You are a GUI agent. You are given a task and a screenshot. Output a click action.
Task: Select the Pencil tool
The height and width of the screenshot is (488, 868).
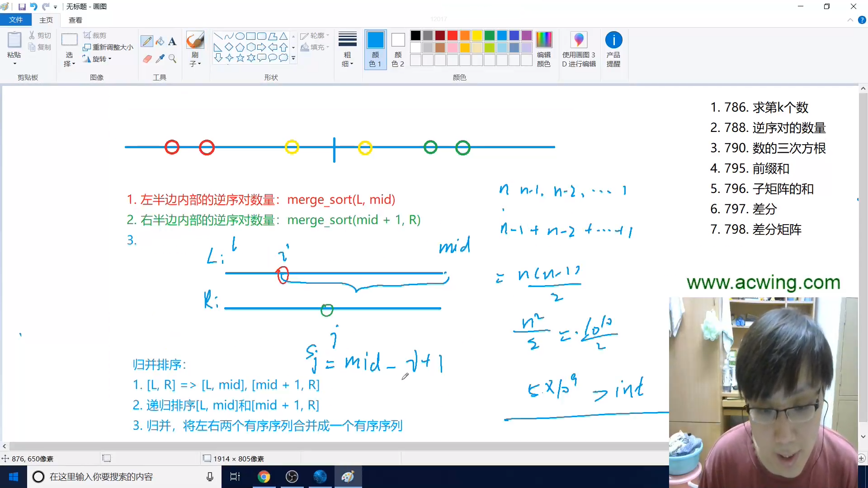tap(147, 41)
